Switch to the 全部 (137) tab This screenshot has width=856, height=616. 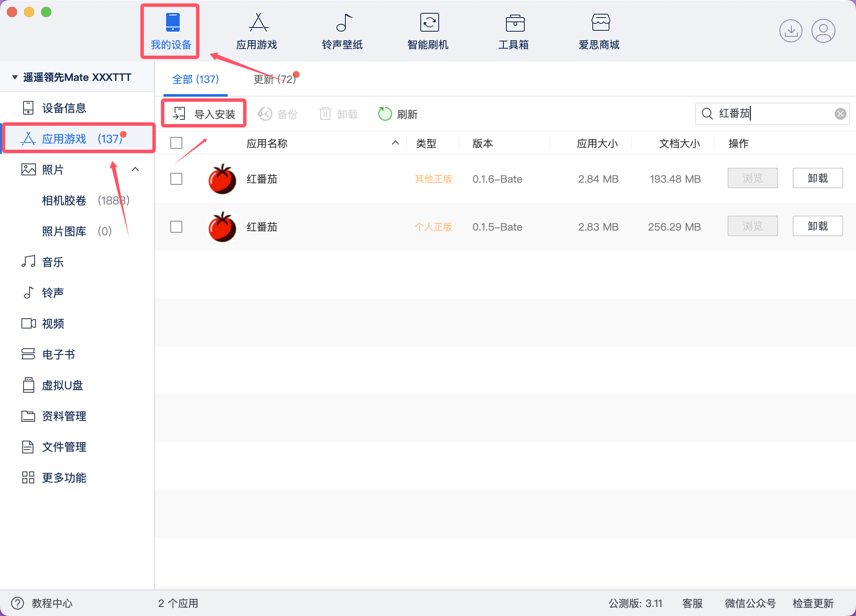196,80
